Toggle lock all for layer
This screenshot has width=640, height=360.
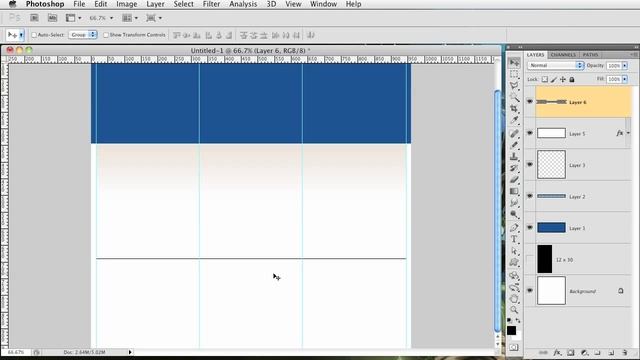[572, 79]
